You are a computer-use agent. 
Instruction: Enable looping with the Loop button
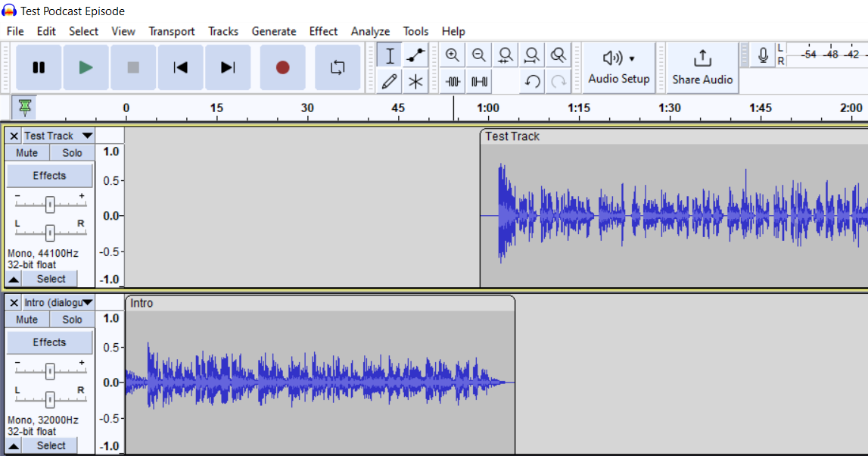coord(338,67)
